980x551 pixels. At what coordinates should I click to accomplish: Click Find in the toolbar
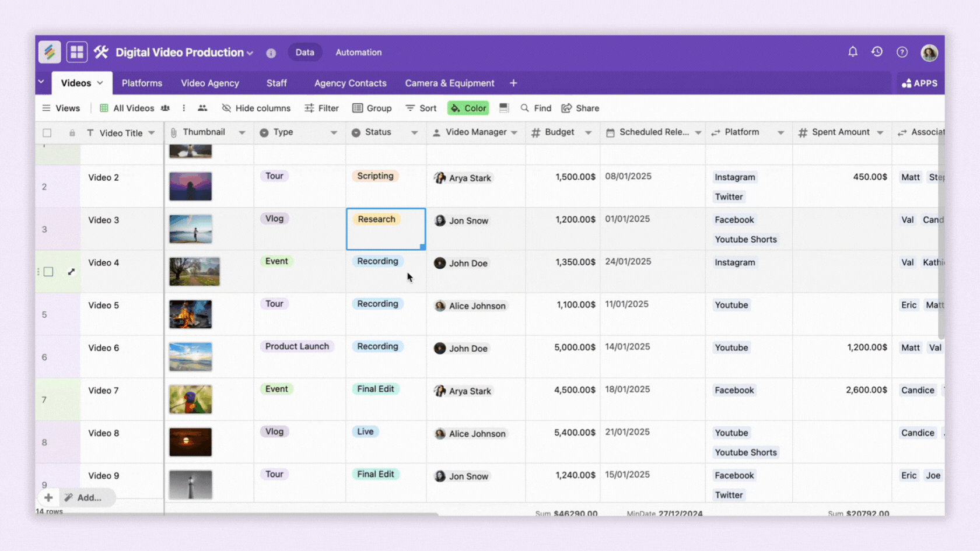[535, 108]
